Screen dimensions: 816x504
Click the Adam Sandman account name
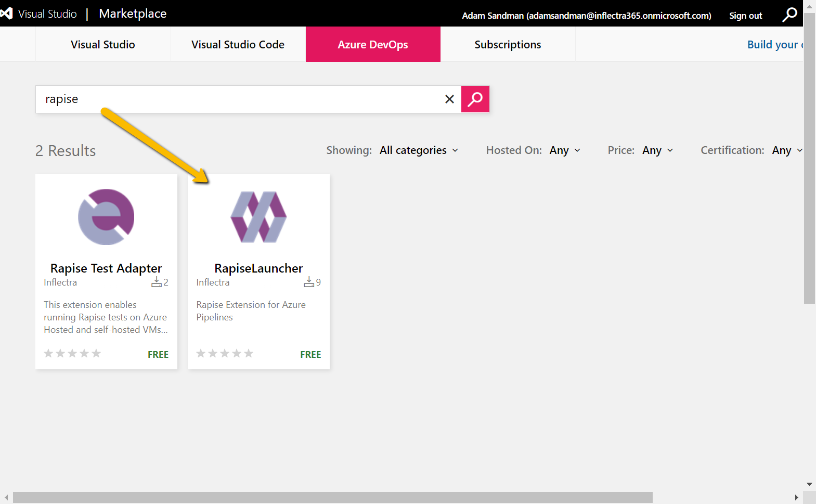[x=587, y=16]
